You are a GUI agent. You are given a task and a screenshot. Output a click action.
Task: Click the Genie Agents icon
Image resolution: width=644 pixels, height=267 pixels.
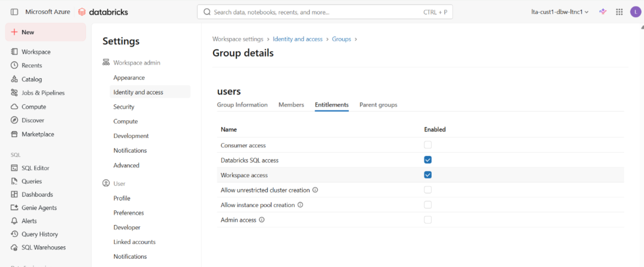pyautogui.click(x=14, y=207)
